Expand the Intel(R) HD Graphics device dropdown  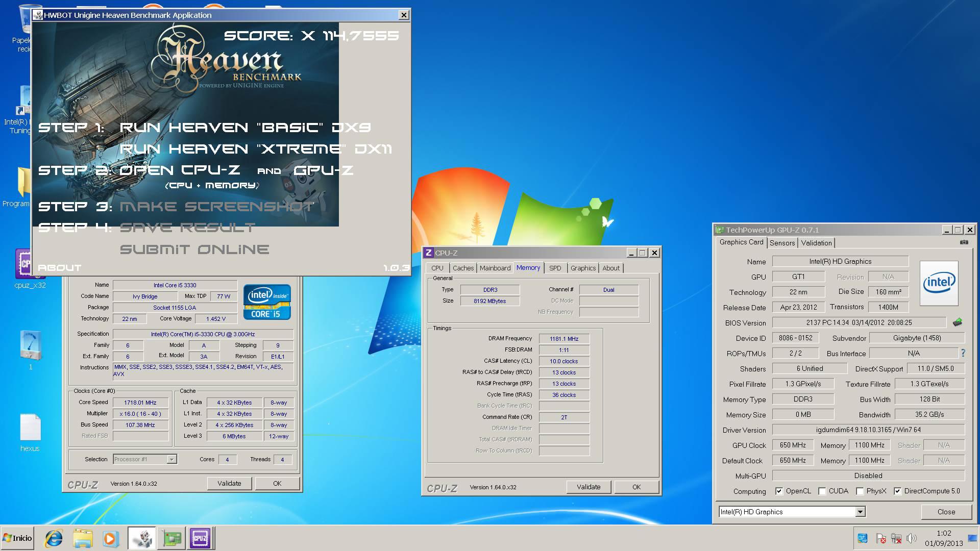860,512
